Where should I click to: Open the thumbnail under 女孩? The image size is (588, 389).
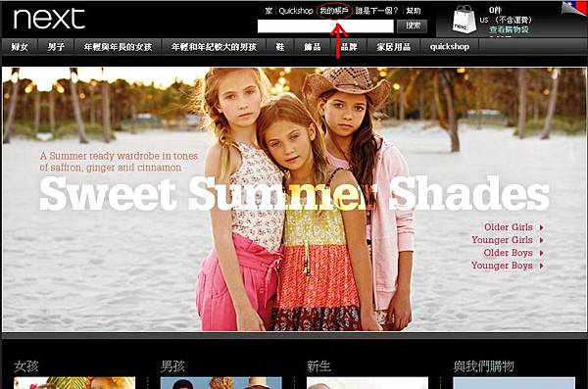coord(74,383)
